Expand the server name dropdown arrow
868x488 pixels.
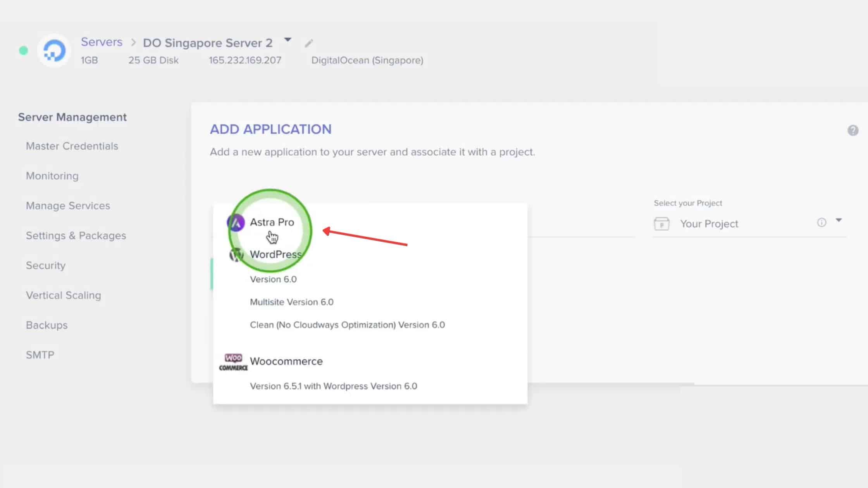tap(288, 40)
